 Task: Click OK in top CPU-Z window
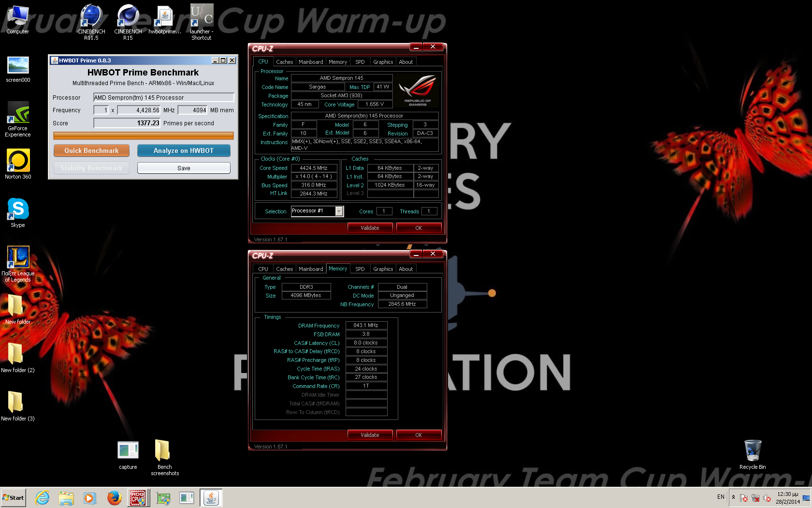click(419, 228)
